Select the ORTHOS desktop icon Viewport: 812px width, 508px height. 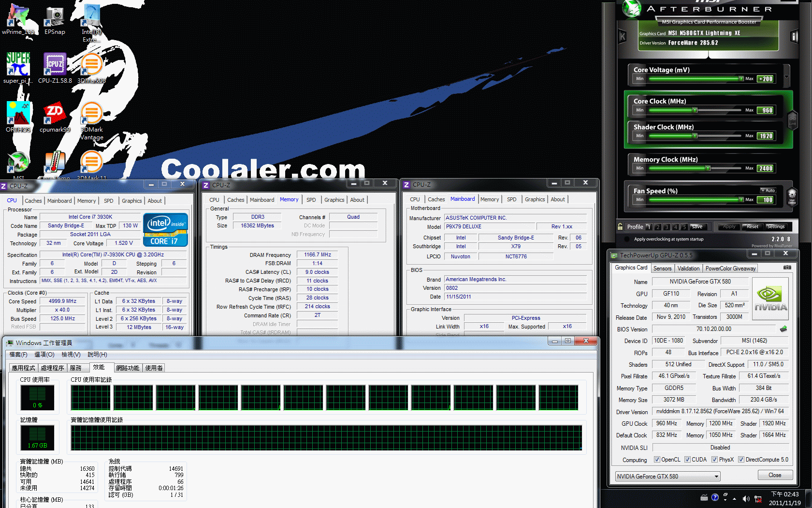pos(18,117)
